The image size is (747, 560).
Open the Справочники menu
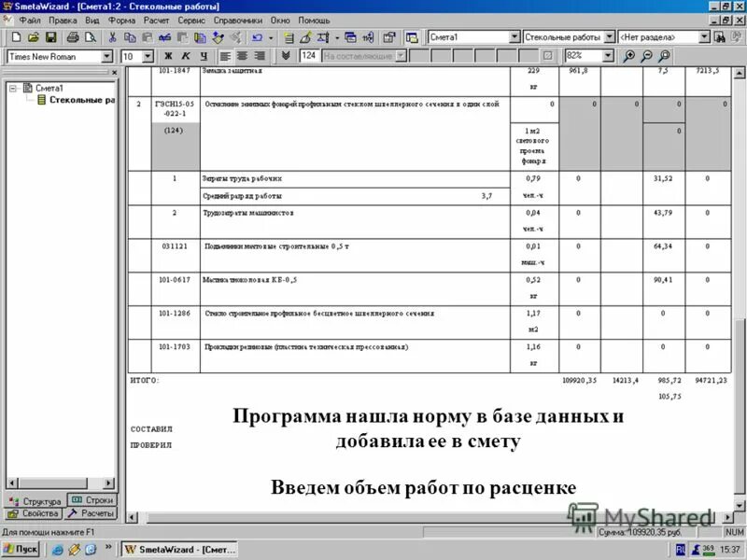pyautogui.click(x=238, y=21)
